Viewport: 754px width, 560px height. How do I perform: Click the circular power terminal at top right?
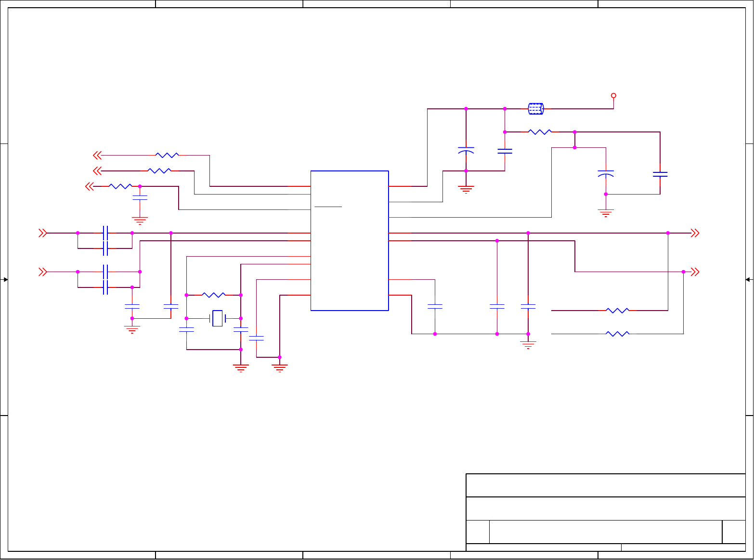point(613,95)
